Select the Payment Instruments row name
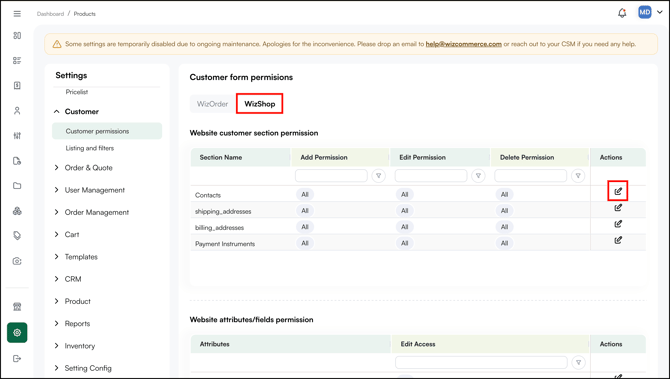The image size is (670, 379). (x=225, y=244)
